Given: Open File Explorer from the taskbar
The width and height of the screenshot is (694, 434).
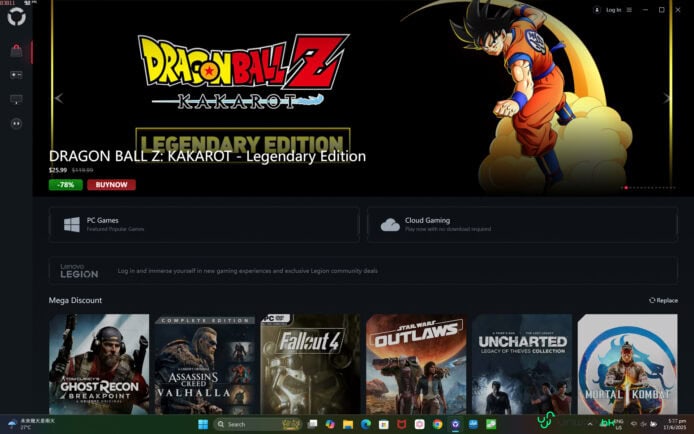Looking at the screenshot, I should [348, 425].
